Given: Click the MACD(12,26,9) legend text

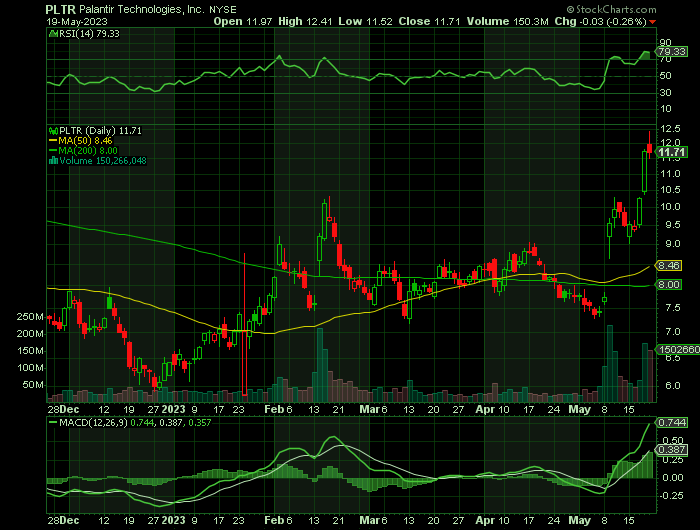Looking at the screenshot, I should coord(93,422).
